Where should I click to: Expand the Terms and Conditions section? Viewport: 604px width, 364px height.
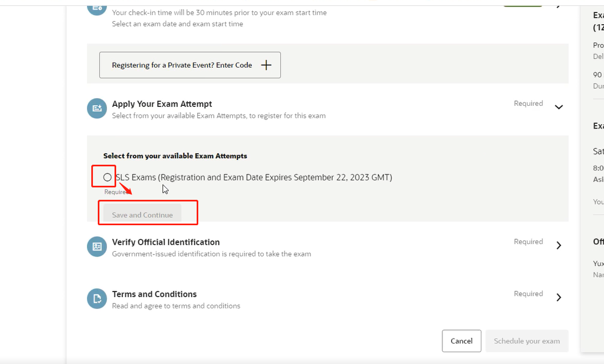point(559,297)
